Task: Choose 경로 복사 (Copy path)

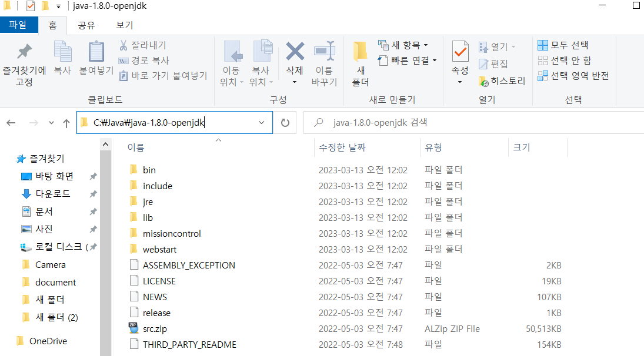Action: [144, 61]
